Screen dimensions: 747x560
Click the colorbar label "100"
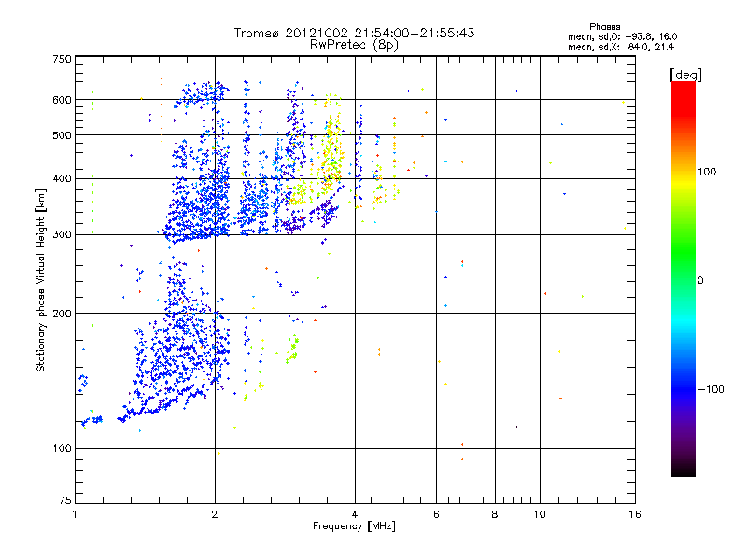707,172
